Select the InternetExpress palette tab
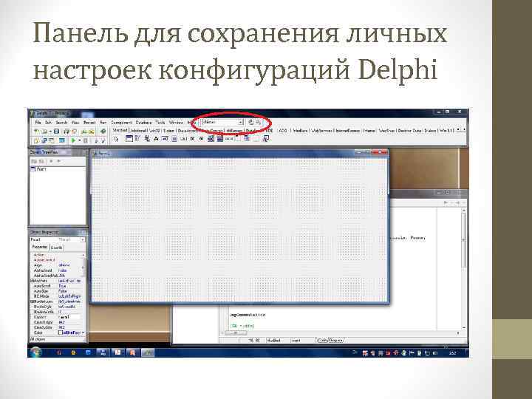The image size is (532, 399). (x=347, y=130)
